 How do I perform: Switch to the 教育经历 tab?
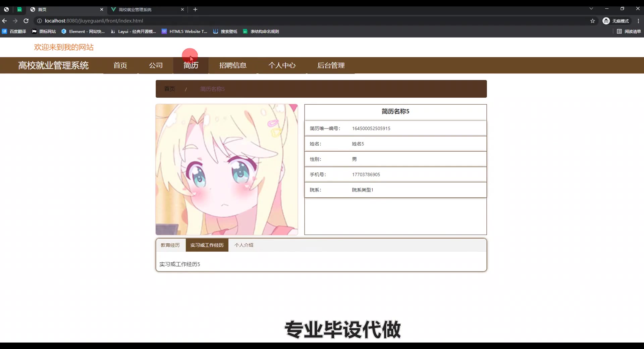pos(170,245)
